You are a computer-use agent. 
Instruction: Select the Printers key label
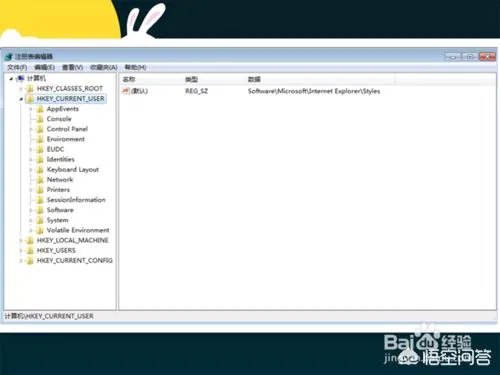58,190
